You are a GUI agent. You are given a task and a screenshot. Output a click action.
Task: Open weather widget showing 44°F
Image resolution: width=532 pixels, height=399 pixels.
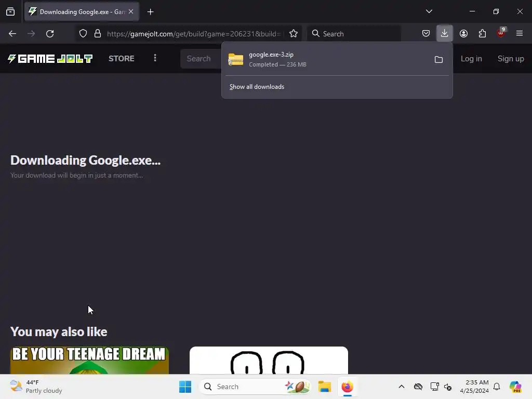click(x=36, y=387)
